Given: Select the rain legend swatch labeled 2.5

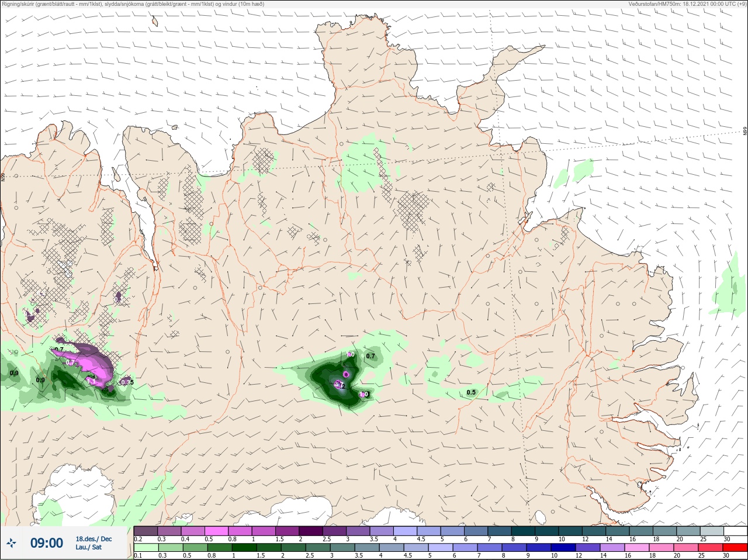Looking at the screenshot, I should [318, 548].
